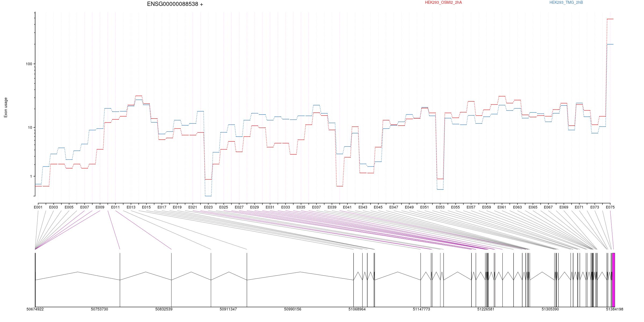Click exon label E061
This screenshot has height=322, width=644.
tap(502, 207)
